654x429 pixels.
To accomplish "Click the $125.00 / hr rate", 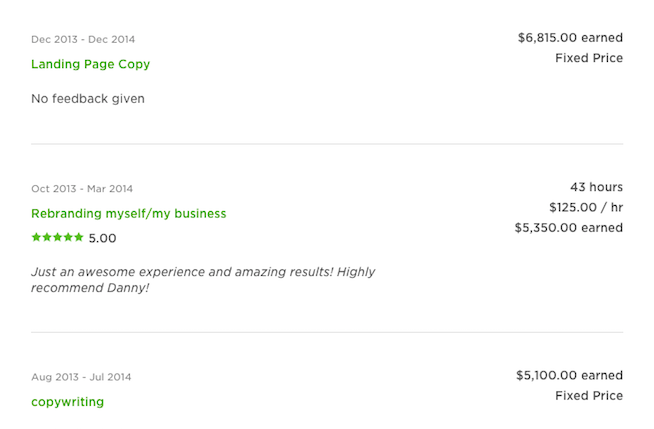I will 586,207.
